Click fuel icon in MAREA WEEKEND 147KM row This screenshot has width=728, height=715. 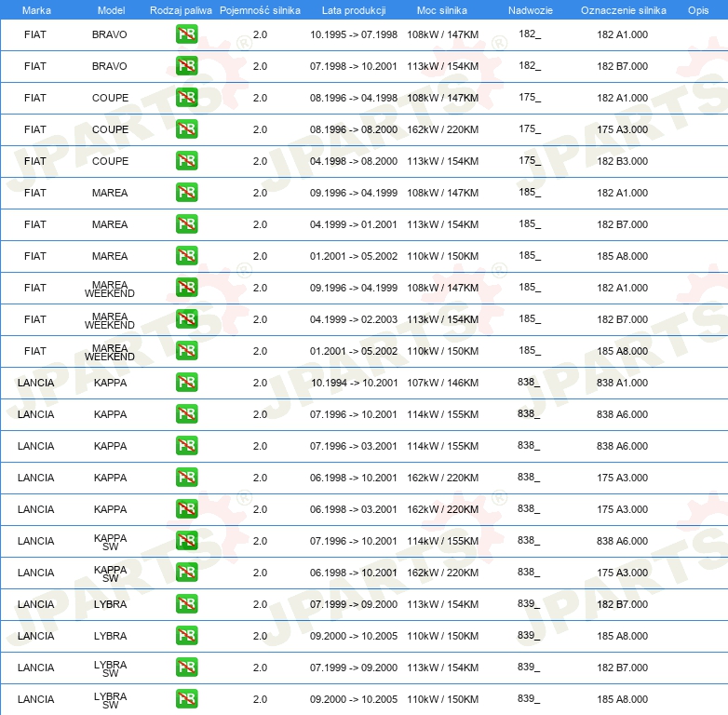[x=186, y=288]
